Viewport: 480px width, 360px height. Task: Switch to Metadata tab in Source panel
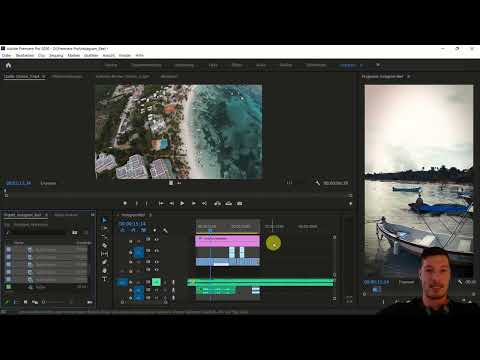click(x=169, y=76)
